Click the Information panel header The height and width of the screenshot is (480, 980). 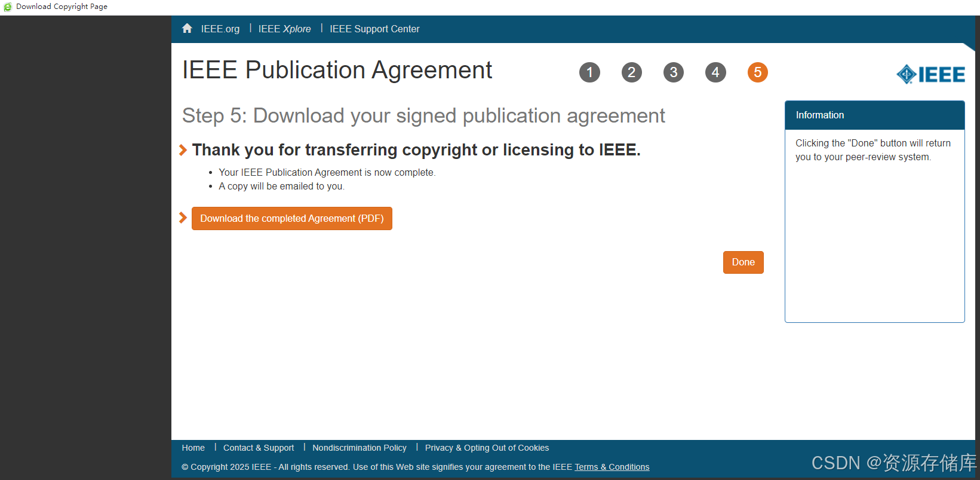(x=874, y=115)
